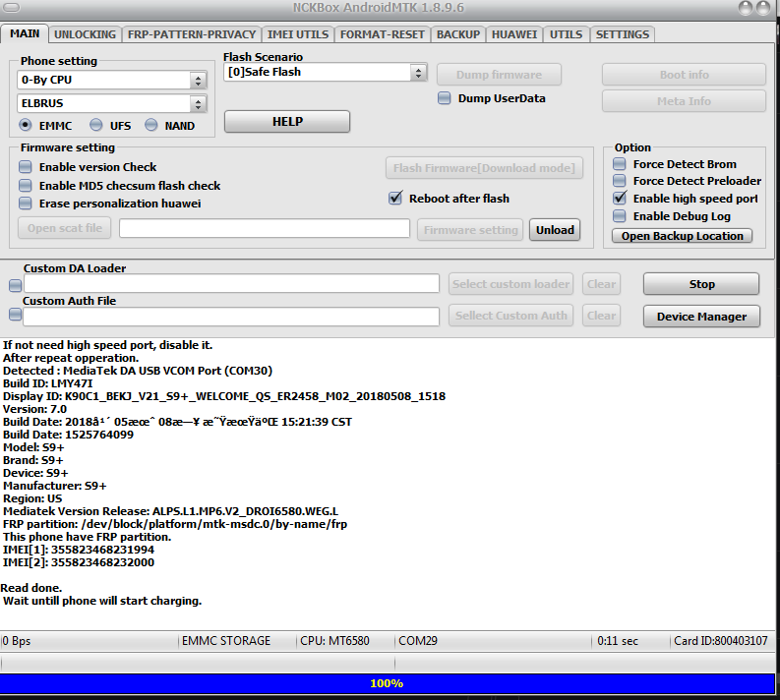Screen dimensions: 780x700
Task: Click the Meta Info button
Action: click(x=684, y=101)
